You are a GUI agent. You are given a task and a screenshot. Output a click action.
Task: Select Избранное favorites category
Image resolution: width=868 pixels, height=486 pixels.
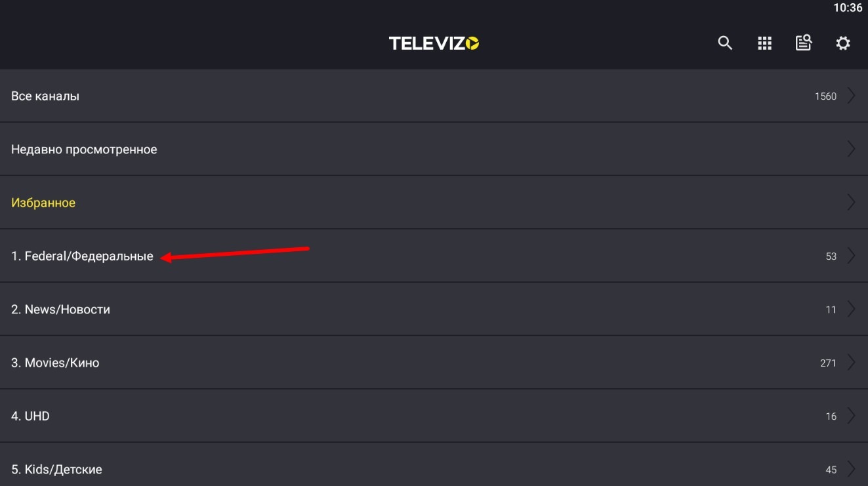pyautogui.click(x=43, y=203)
